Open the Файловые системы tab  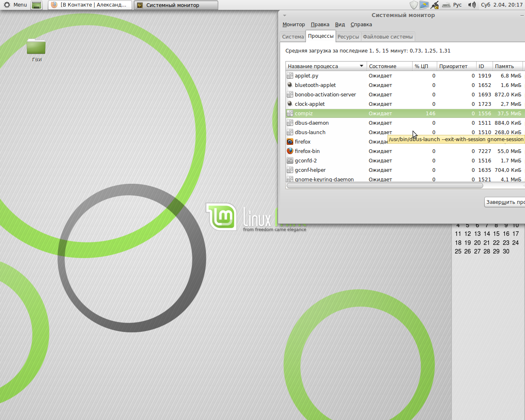click(x=388, y=37)
